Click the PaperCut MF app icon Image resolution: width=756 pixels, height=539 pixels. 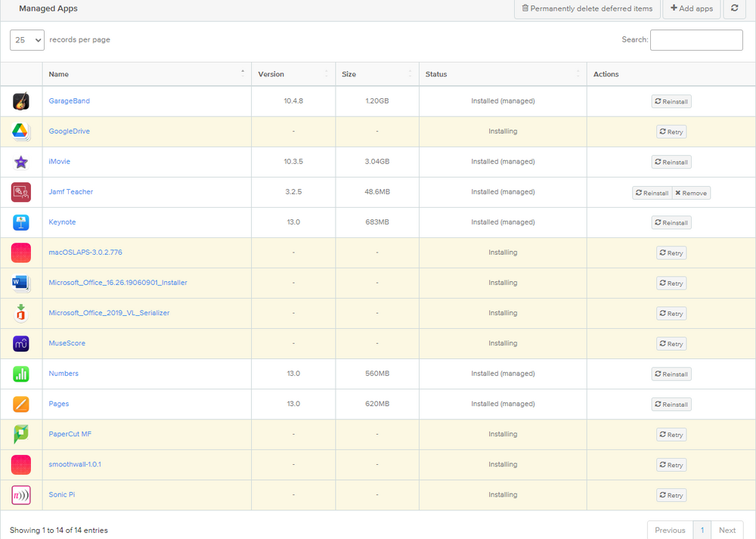20,435
